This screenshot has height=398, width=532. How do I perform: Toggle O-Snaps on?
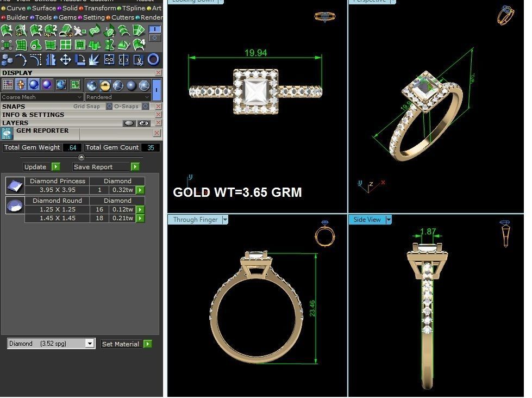[x=145, y=106]
